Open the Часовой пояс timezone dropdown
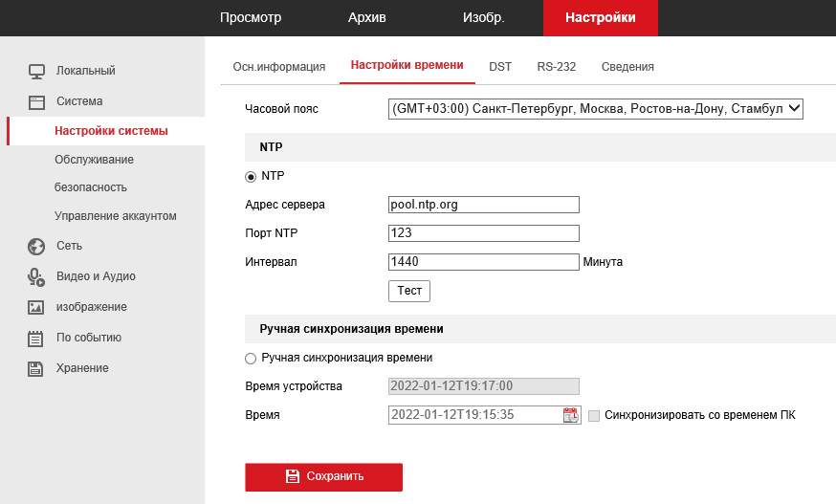The width and height of the screenshot is (836, 504). tap(596, 109)
